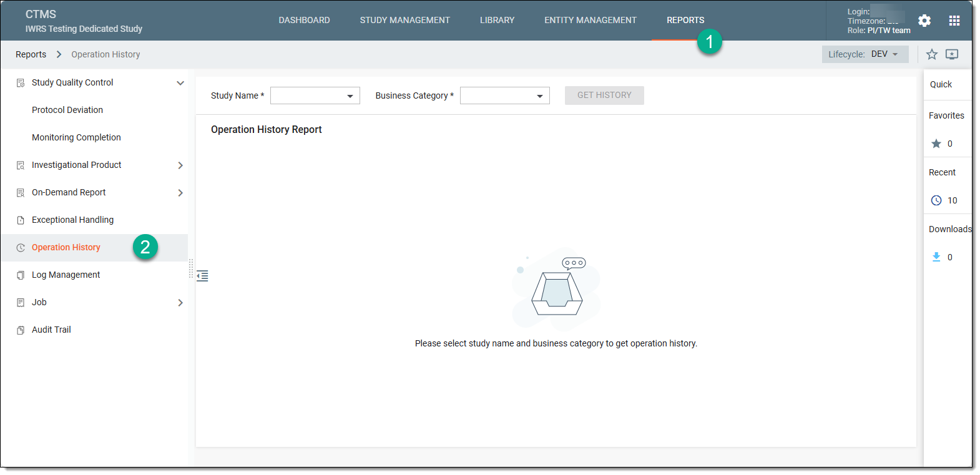Image resolution: width=980 pixels, height=475 pixels.
Task: Click the CTMS application title
Action: pos(41,14)
